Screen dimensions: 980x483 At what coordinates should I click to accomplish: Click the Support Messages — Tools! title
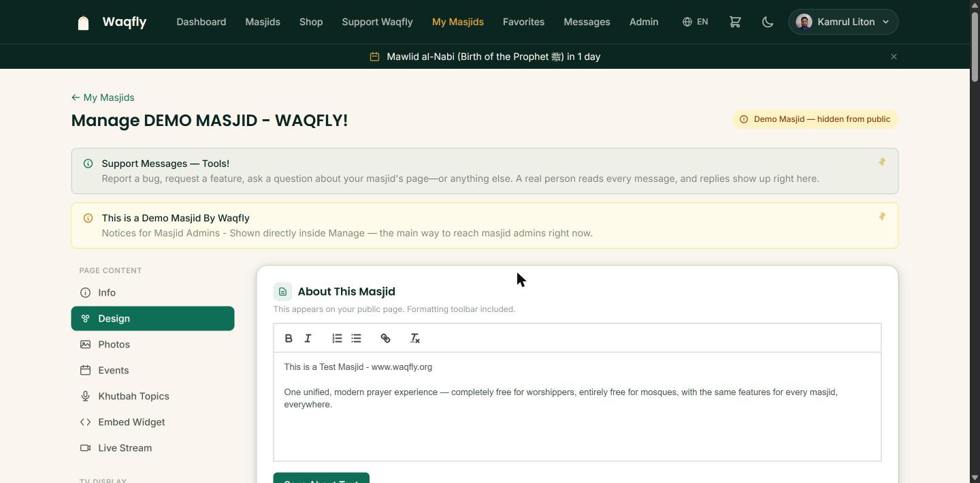tap(165, 163)
